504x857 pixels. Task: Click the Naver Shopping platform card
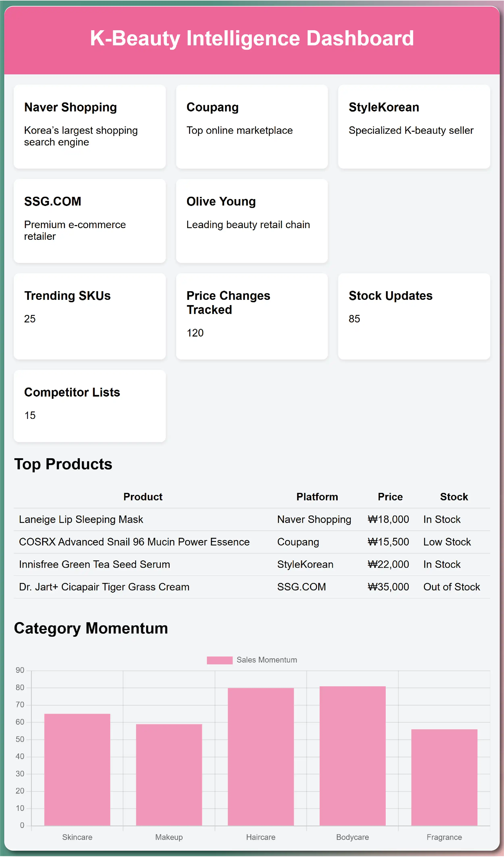[x=89, y=127]
